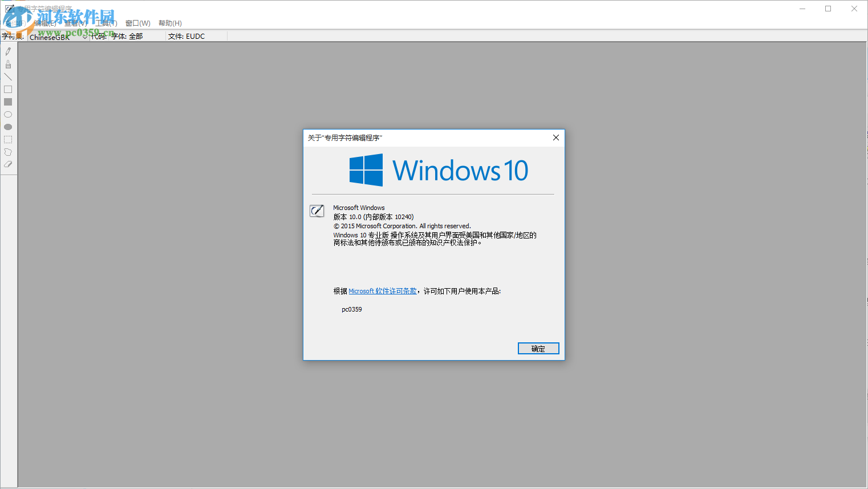Click the 字体: 全部 field

pos(127,37)
